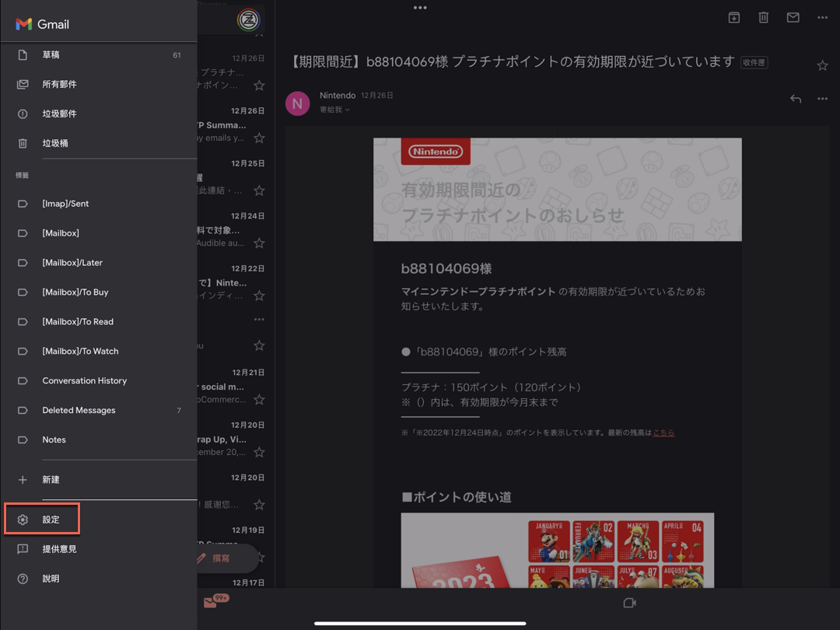The image size is (840, 630).
Task: Click the three dots above the email
Action: tap(420, 8)
